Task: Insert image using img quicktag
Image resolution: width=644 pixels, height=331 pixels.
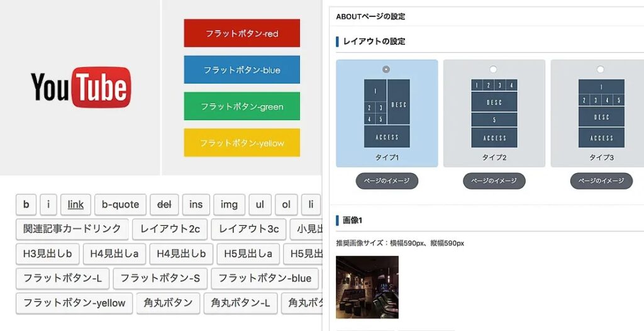Action: [229, 205]
